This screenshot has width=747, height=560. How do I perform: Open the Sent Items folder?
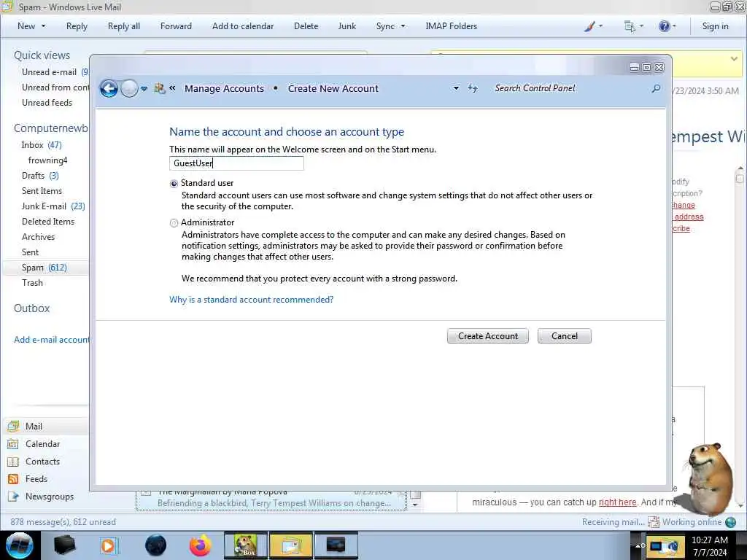click(42, 190)
